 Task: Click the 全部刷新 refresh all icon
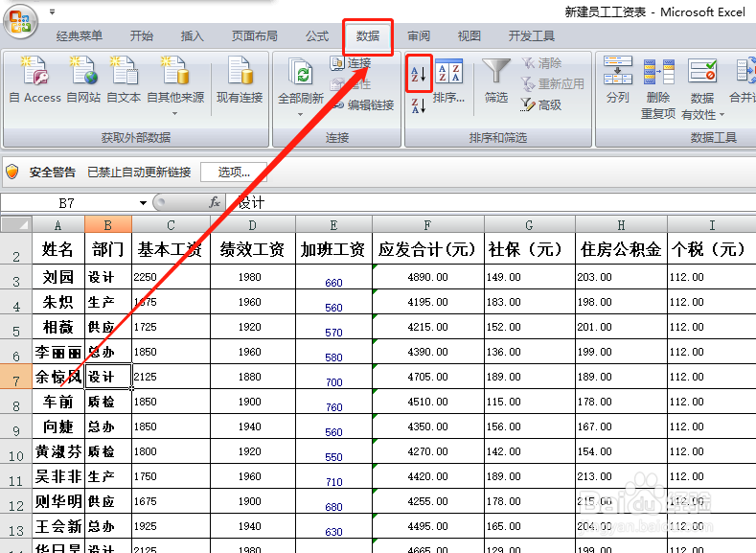pyautogui.click(x=300, y=72)
